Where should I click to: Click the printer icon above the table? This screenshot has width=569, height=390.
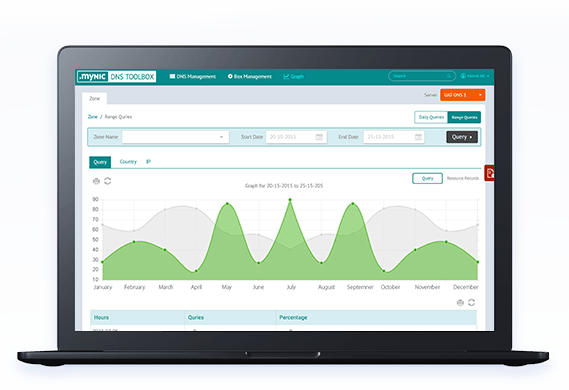(x=460, y=303)
